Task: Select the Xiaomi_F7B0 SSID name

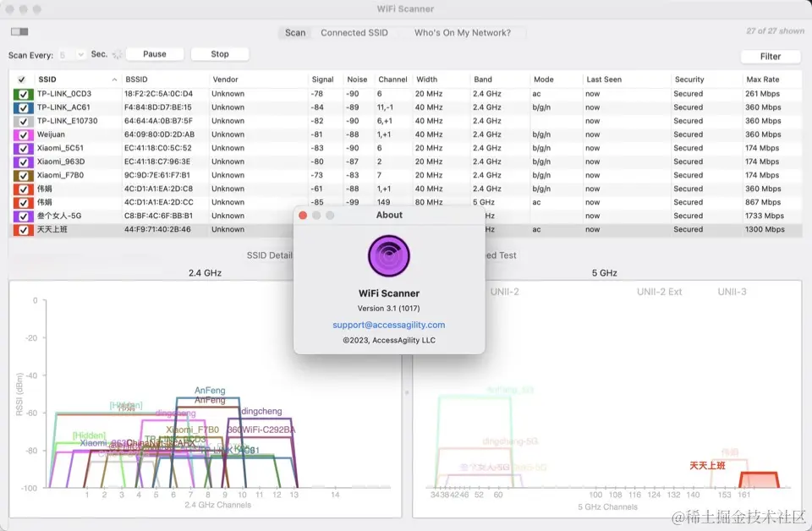Action: [x=60, y=175]
